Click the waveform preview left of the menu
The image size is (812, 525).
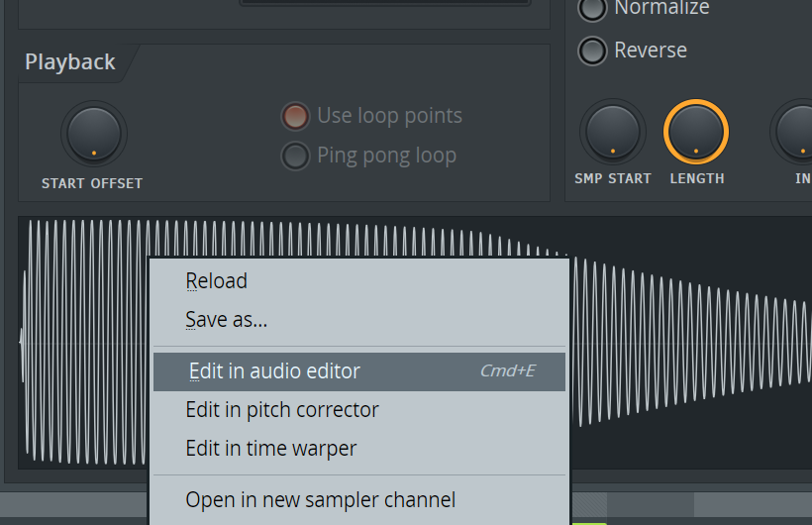[84, 342]
